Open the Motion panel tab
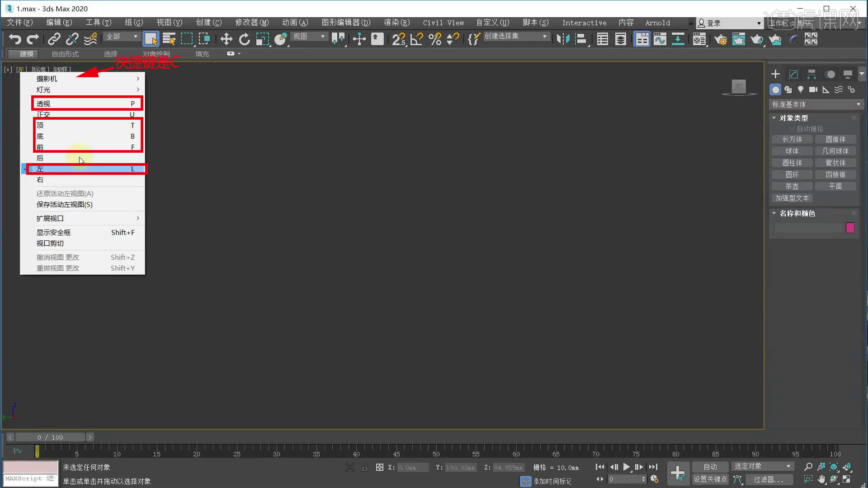 click(830, 74)
